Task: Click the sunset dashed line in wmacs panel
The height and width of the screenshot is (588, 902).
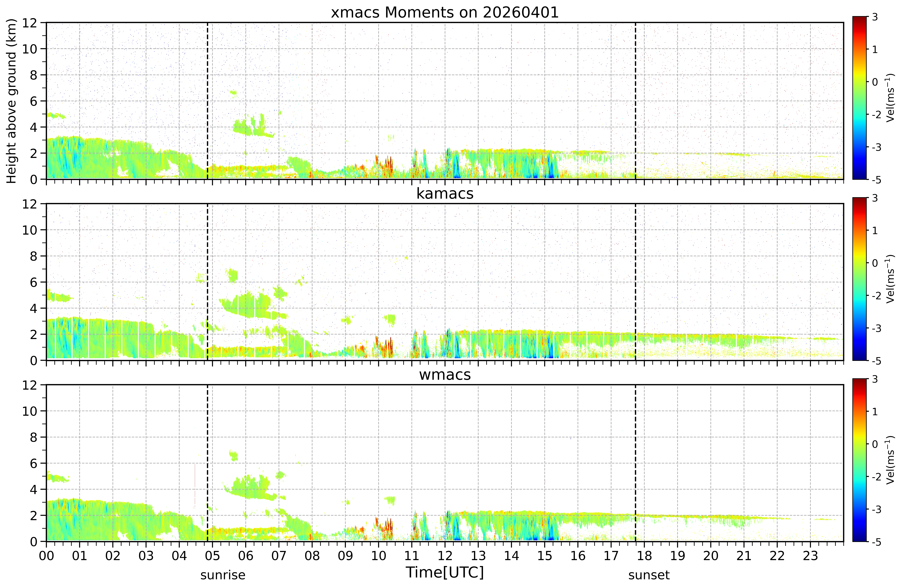Action: (x=636, y=463)
